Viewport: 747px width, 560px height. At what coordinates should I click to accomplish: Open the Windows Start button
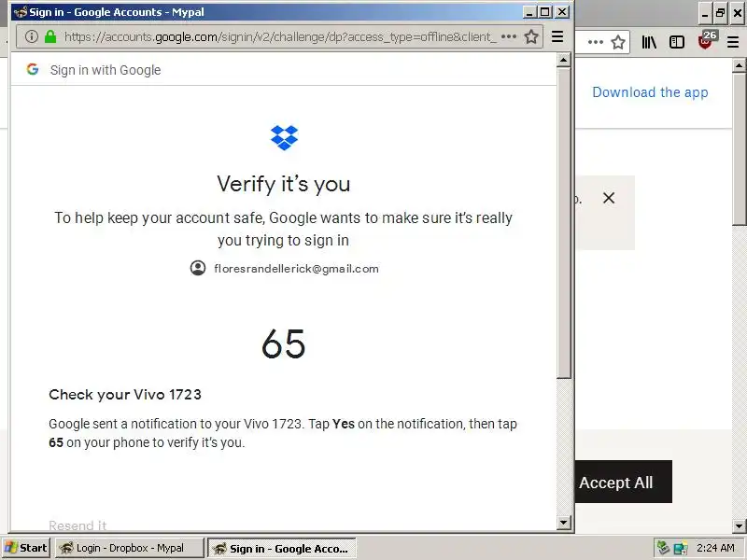pyautogui.click(x=26, y=548)
